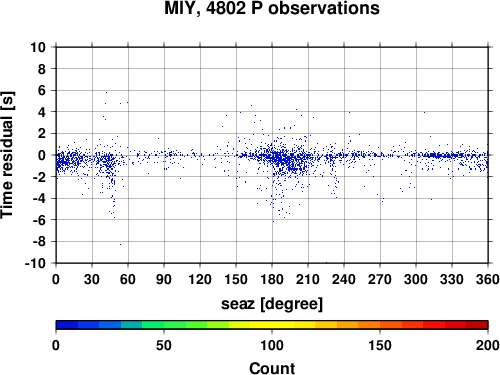
Task: Click the dark red end of colorbar
Action: tap(477, 325)
